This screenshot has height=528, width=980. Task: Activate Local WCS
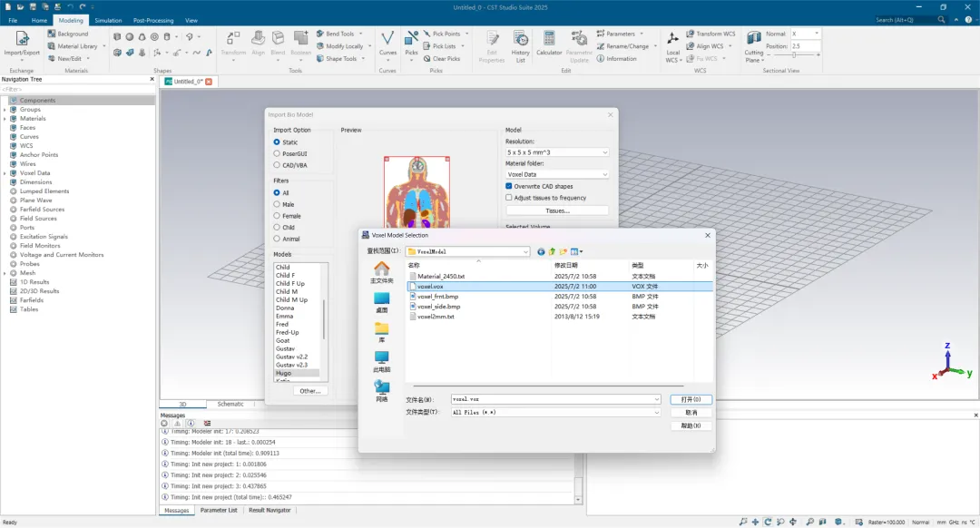(672, 47)
